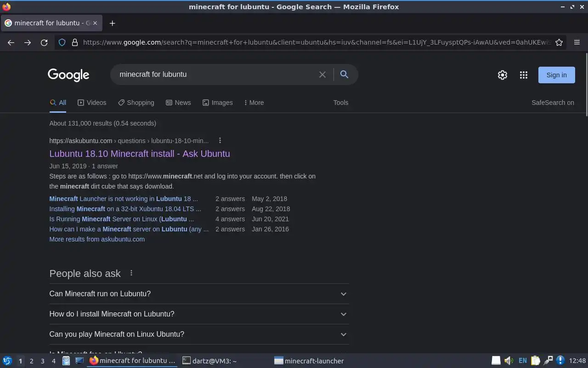The width and height of the screenshot is (588, 368).
Task: Open the clipboard manager tray icon
Action: 535,361
